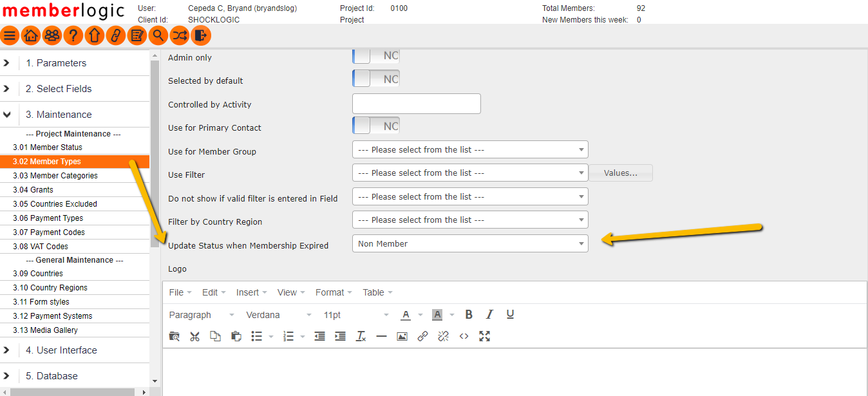This screenshot has height=396, width=868.
Task: Open the Paragraph format dropdown
Action: pyautogui.click(x=202, y=315)
